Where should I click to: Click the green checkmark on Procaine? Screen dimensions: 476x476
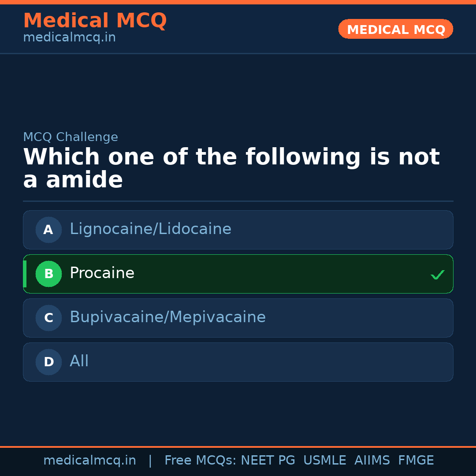click(438, 275)
